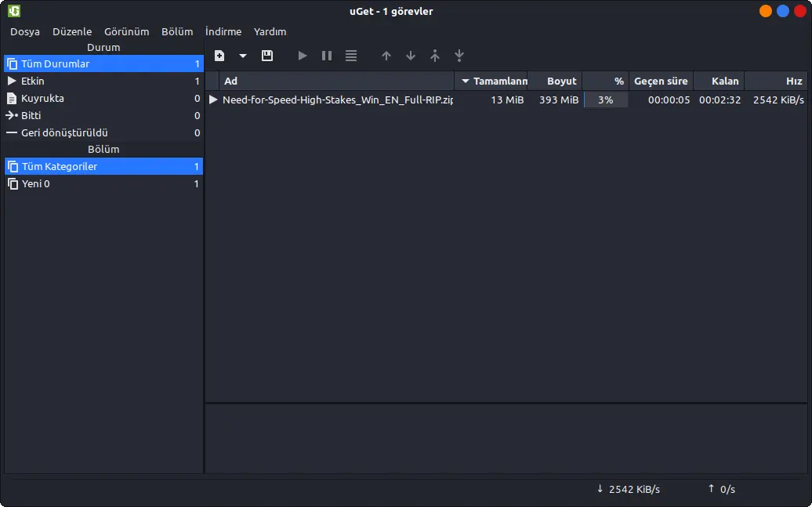Screen dimensions: 812x507
Task: Click the 00:02:32 remaining time cell
Action: point(720,100)
